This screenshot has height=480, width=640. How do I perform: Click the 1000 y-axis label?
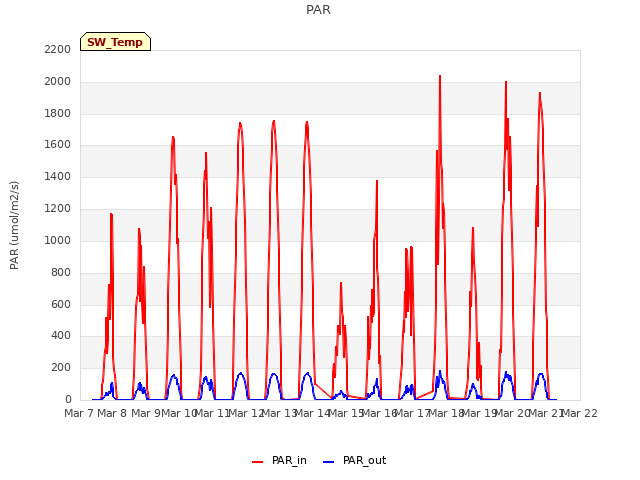(58, 240)
